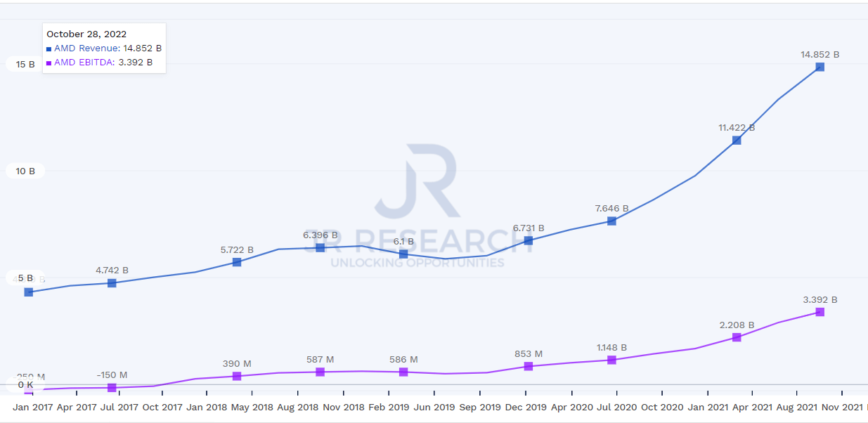
Task: Click the purple EBITDA marker under 3.392 B label
Action: (x=820, y=312)
